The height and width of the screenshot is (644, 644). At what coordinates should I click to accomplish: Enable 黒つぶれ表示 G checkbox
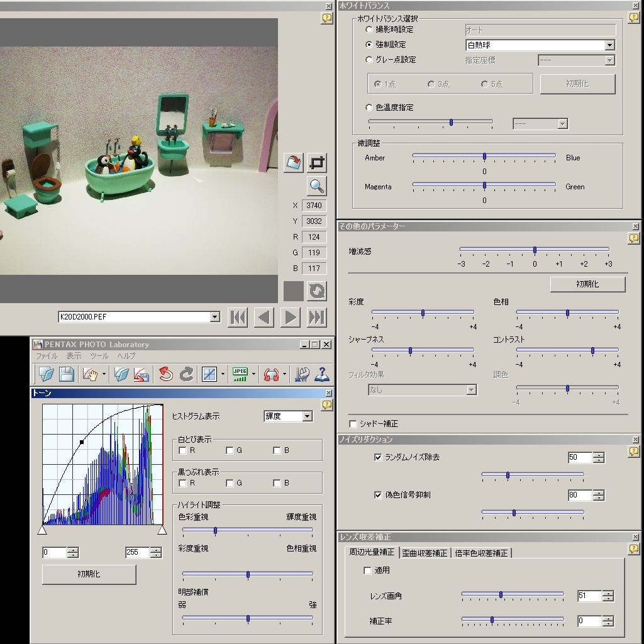click(230, 483)
